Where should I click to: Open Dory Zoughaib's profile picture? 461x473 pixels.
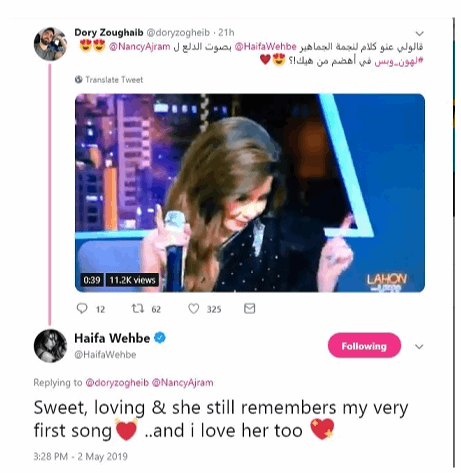(50, 44)
